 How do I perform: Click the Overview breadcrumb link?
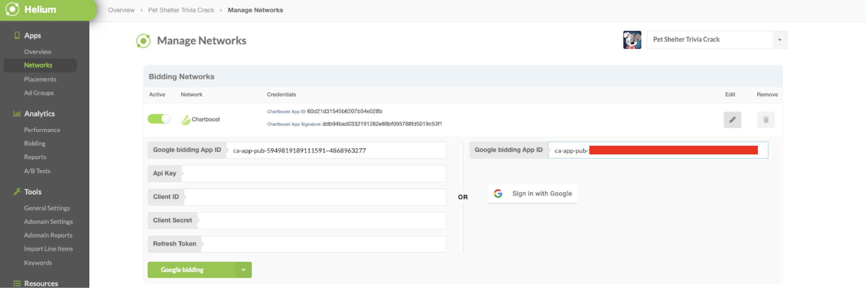[121, 10]
